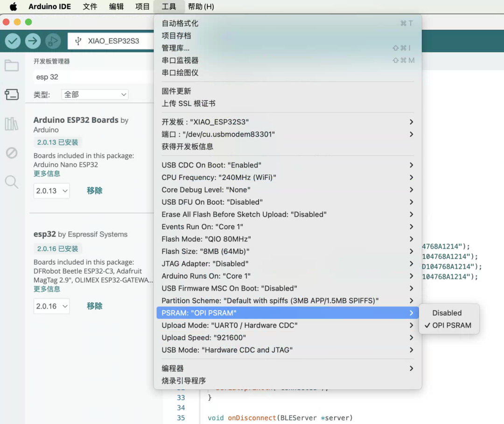Select Flash Mode QIO 80MHz entry

coord(287,239)
